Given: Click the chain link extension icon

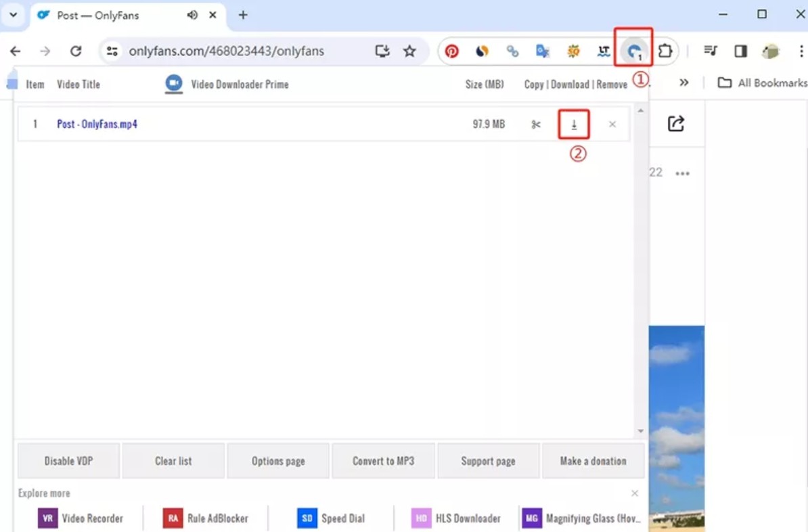Looking at the screenshot, I should click(x=512, y=51).
